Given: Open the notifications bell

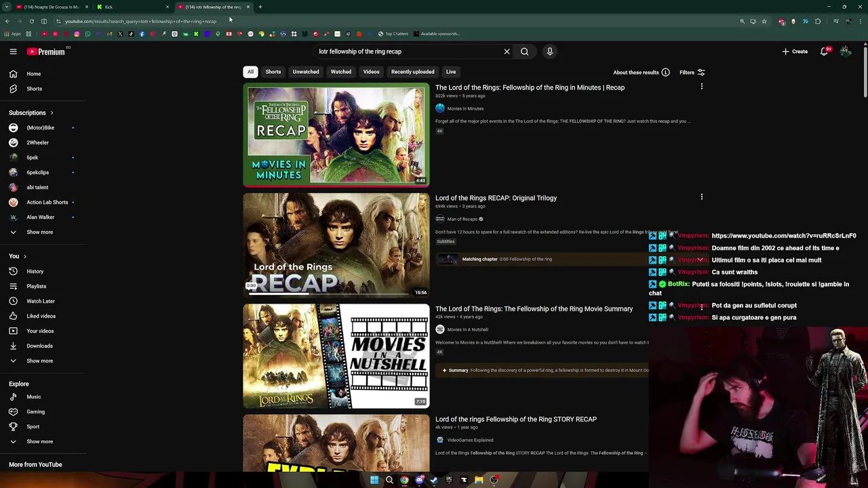Looking at the screenshot, I should (x=824, y=52).
